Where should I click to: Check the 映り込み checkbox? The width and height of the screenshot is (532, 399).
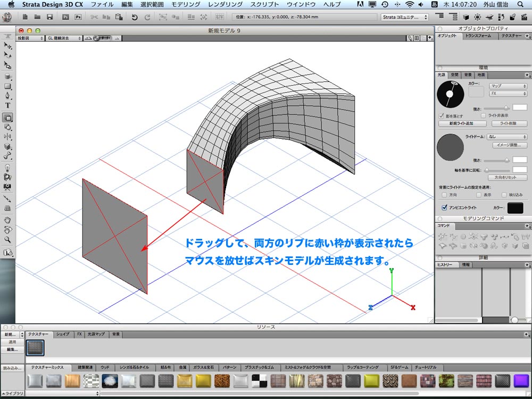[504, 195]
